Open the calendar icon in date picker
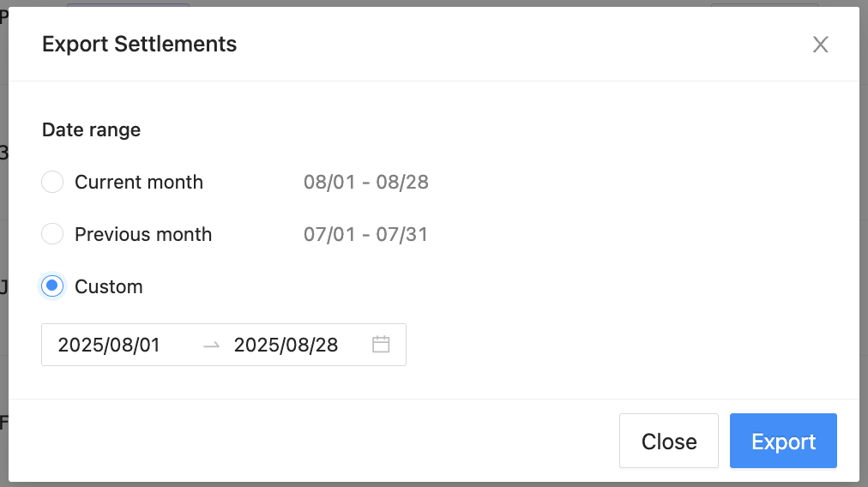Viewport: 868px width, 487px height. [381, 345]
